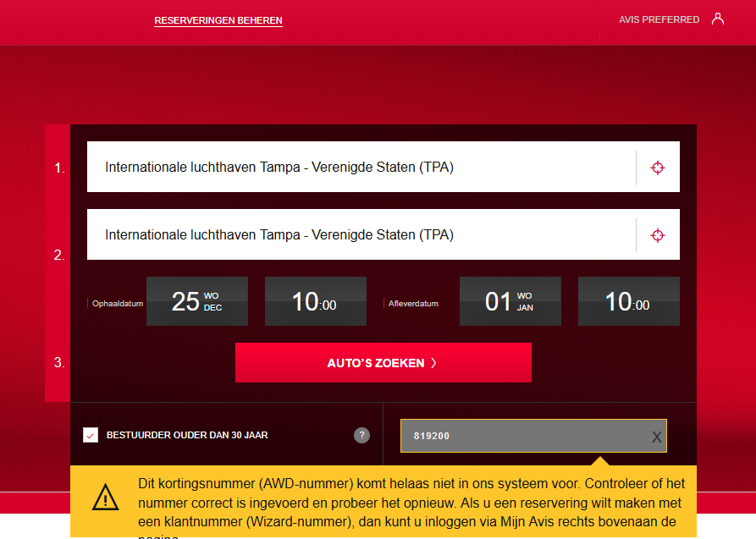Open 'Reserveringen beheren' in the top navigation
756x539 pixels.
point(218,20)
